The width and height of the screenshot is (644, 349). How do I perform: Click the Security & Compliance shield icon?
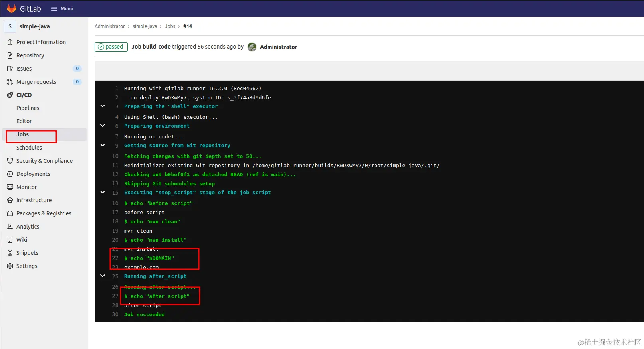click(10, 161)
